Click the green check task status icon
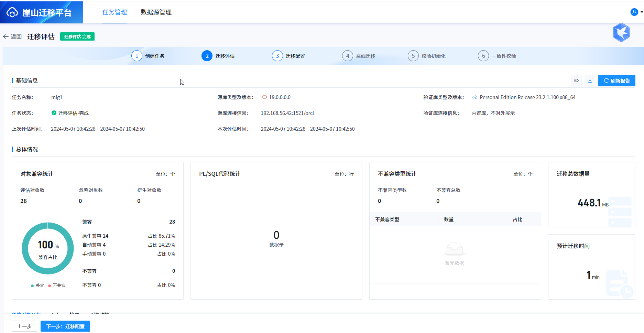 pos(54,113)
